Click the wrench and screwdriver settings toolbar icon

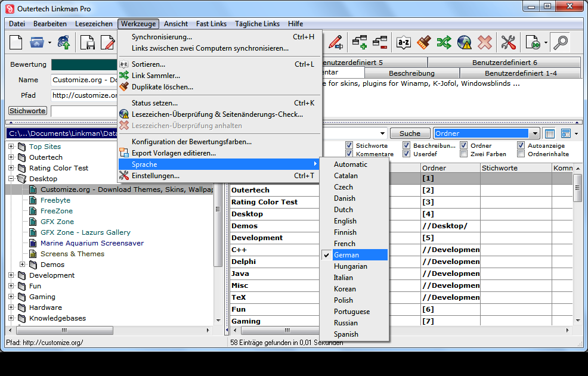point(509,42)
